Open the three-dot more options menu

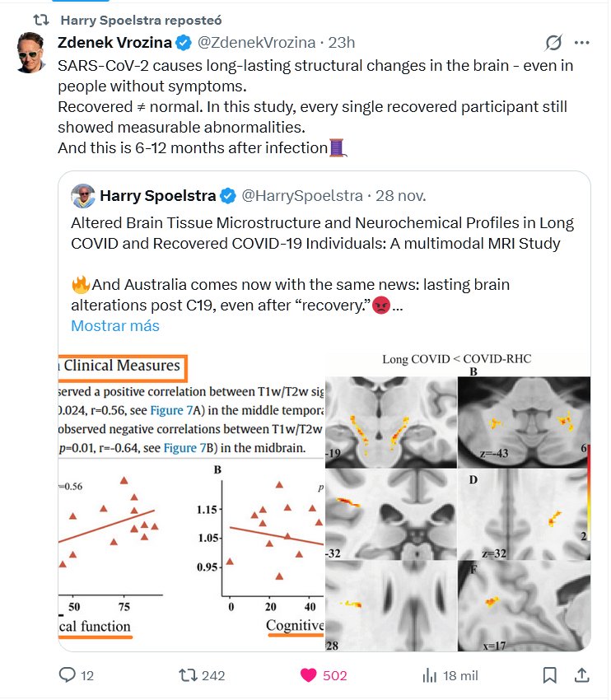click(x=582, y=43)
